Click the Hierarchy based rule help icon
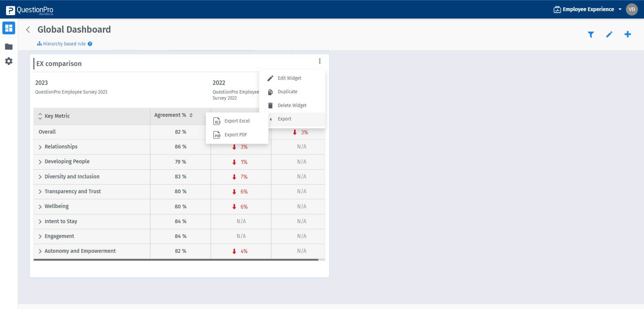The width and height of the screenshot is (644, 309). tap(89, 43)
